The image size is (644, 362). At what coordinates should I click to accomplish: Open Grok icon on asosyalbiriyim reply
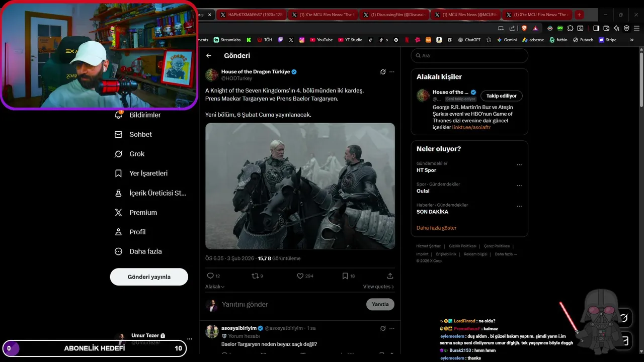pos(383,328)
